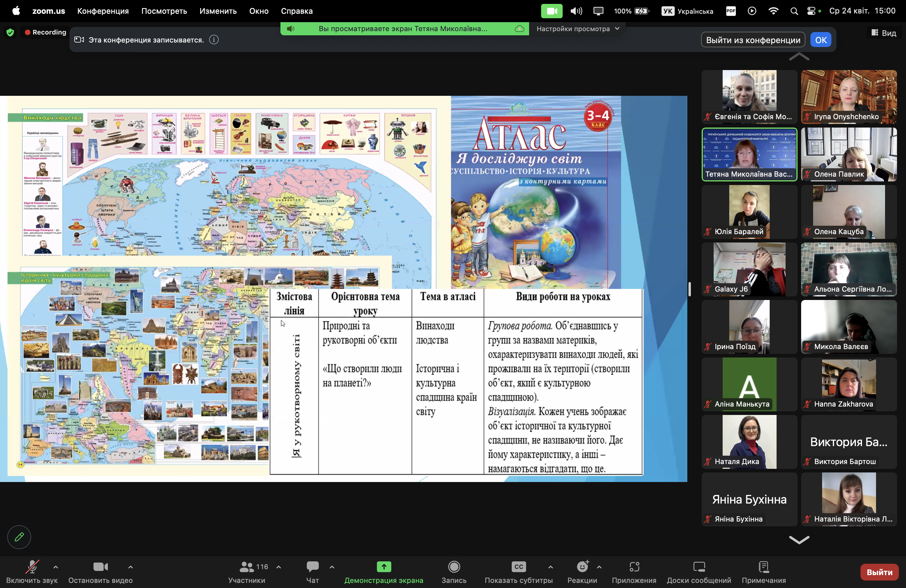Select Олена Павлик video thumbnail
Viewport: 906px width, 588px height.
(849, 154)
